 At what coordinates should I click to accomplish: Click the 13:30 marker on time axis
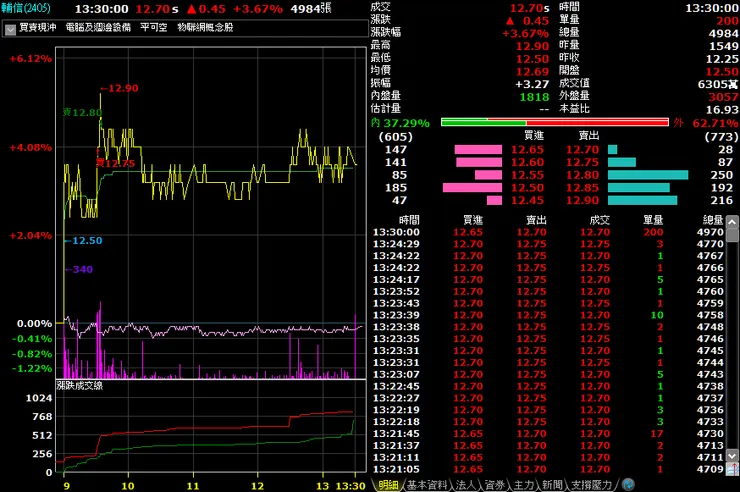coord(350,486)
